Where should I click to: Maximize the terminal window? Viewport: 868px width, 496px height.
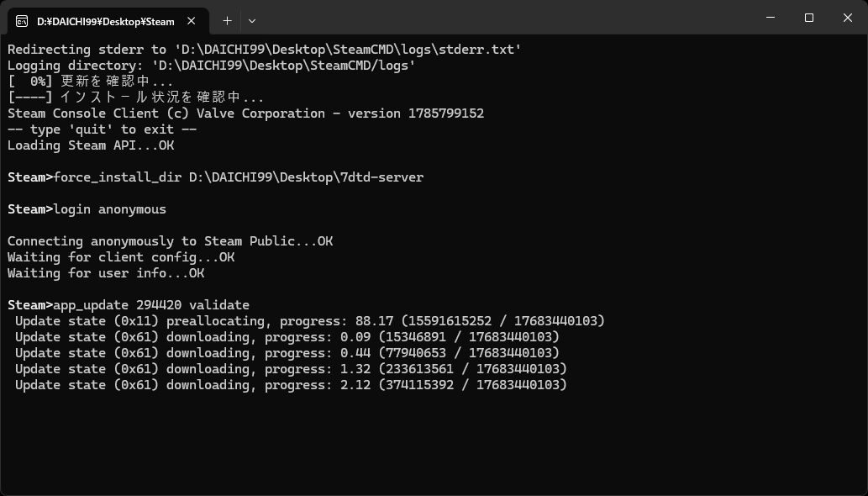tap(809, 18)
